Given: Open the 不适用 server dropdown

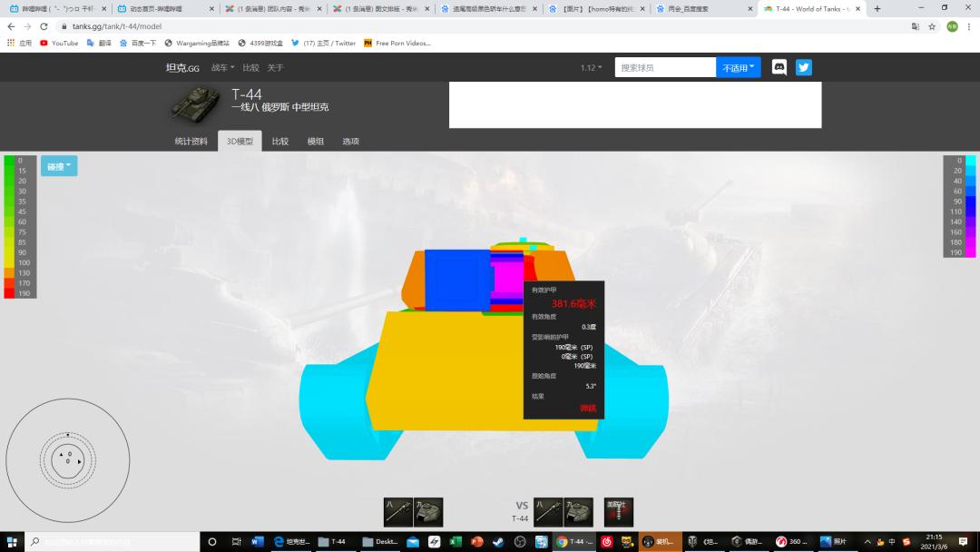Looking at the screenshot, I should [738, 67].
